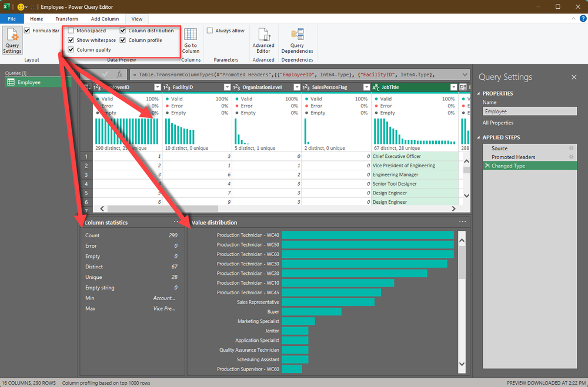588x387 pixels.
Task: Open the Query Settings ribbon button
Action: pos(12,41)
